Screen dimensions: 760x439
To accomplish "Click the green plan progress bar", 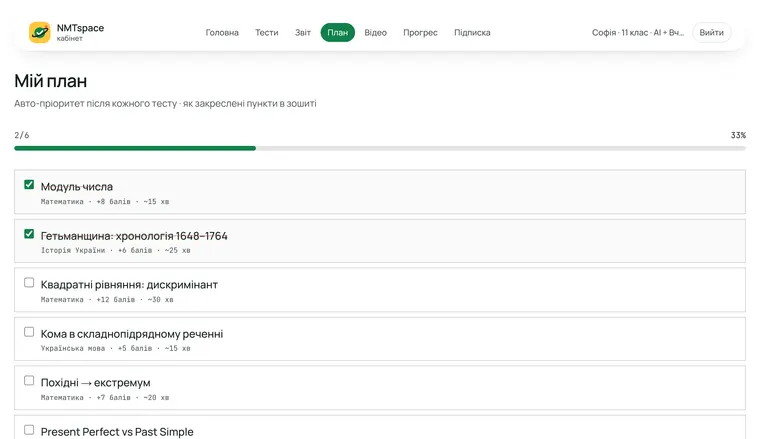I will [x=380, y=148].
